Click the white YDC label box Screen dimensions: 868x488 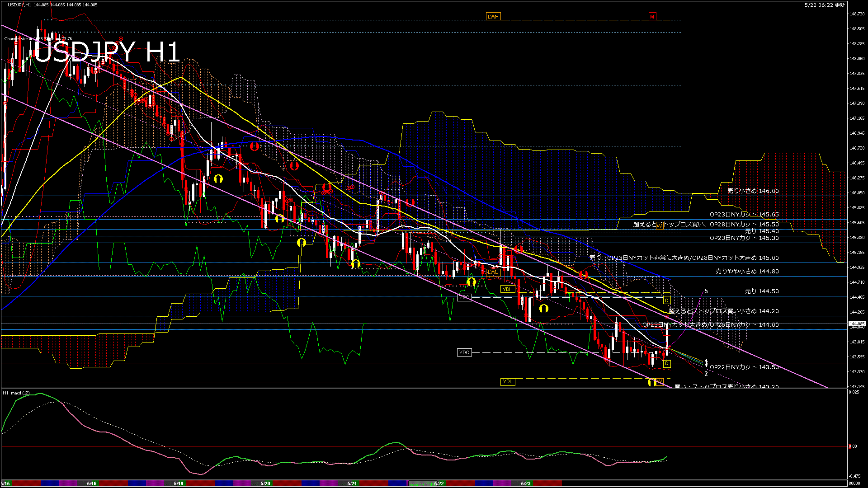(464, 352)
